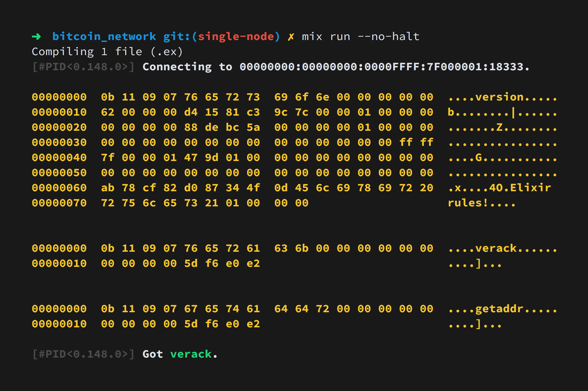Click the ....getaddr..... ASCII text

(x=503, y=309)
